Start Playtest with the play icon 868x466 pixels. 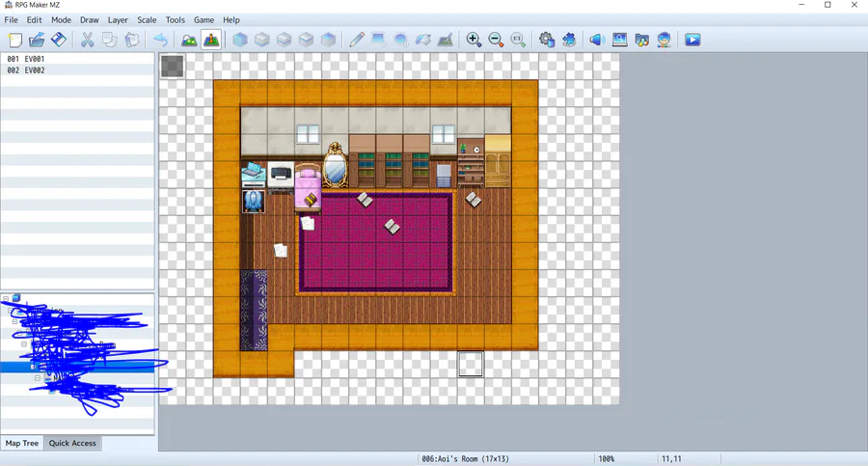point(692,40)
